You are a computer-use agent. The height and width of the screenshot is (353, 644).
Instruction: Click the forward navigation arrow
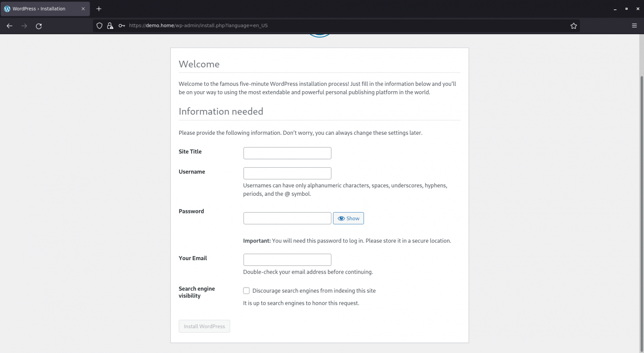point(24,26)
